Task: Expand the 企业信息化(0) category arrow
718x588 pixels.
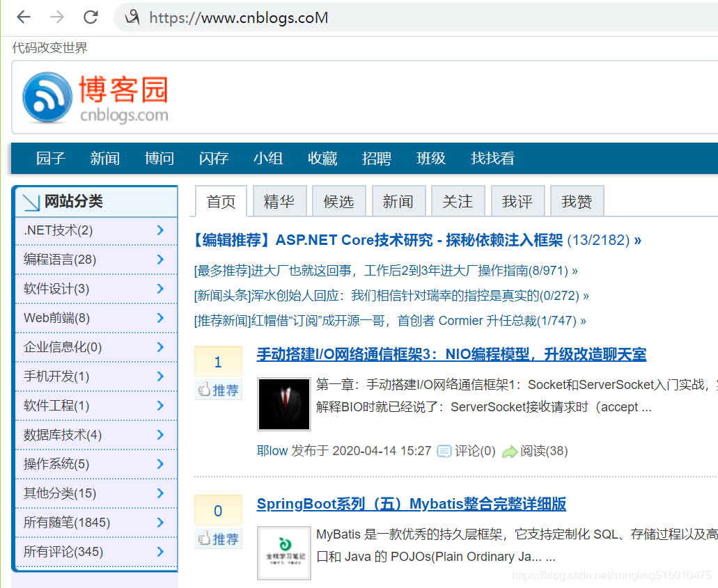Action: click(160, 347)
